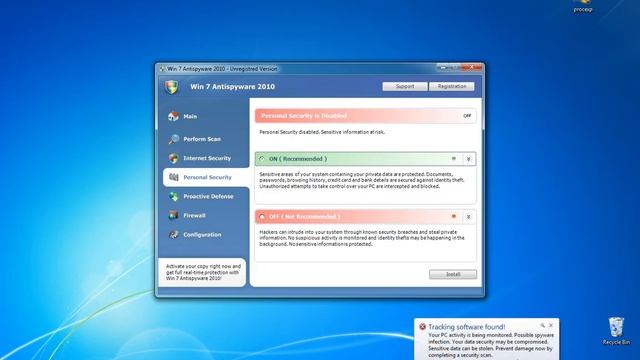Open Proactive Defense section
Image resolution: width=640 pixels, height=360 pixels.
pos(208,196)
